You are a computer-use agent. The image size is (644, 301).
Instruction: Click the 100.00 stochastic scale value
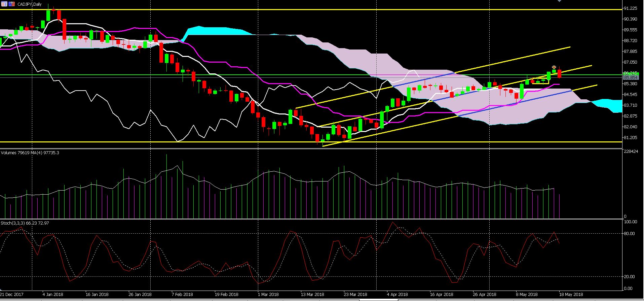tap(630, 222)
